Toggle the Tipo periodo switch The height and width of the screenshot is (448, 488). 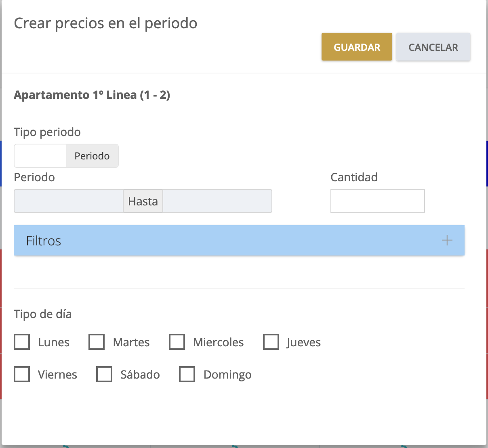[x=40, y=156]
